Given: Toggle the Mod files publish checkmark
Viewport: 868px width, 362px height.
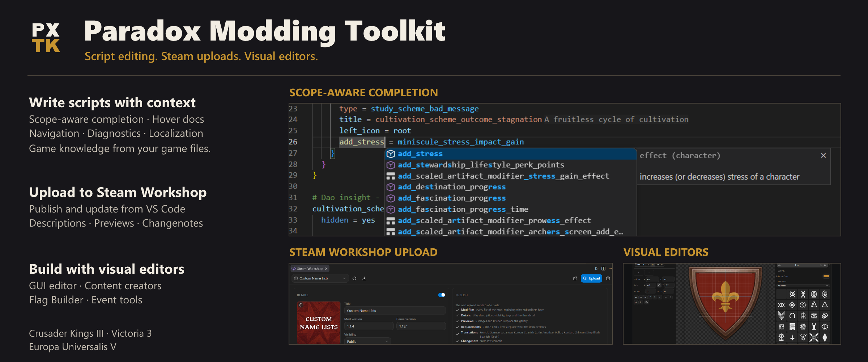Looking at the screenshot, I should pyautogui.click(x=458, y=310).
